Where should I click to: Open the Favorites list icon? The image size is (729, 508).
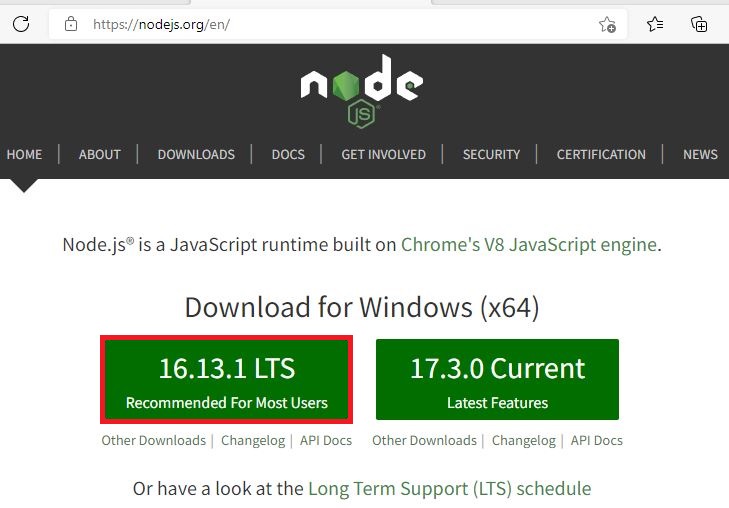coord(655,24)
